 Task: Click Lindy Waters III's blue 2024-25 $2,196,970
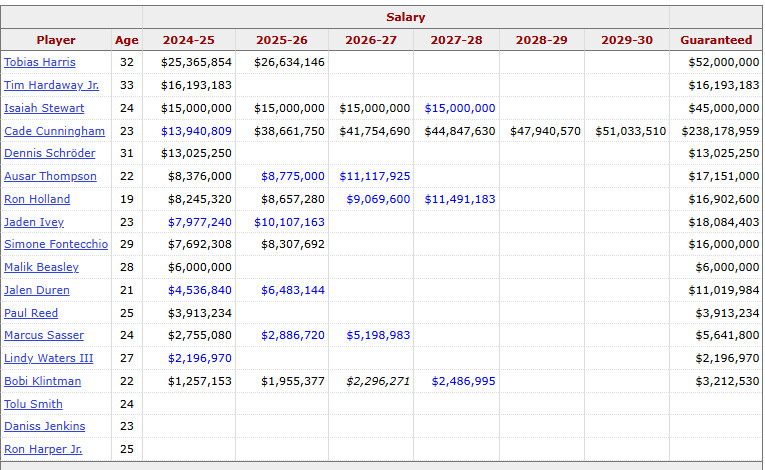click(x=200, y=358)
